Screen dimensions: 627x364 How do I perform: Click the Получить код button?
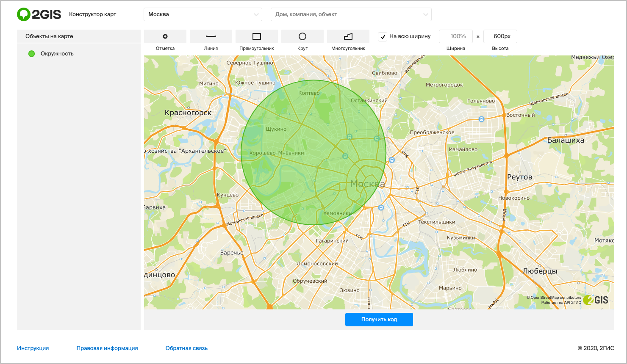tap(379, 320)
